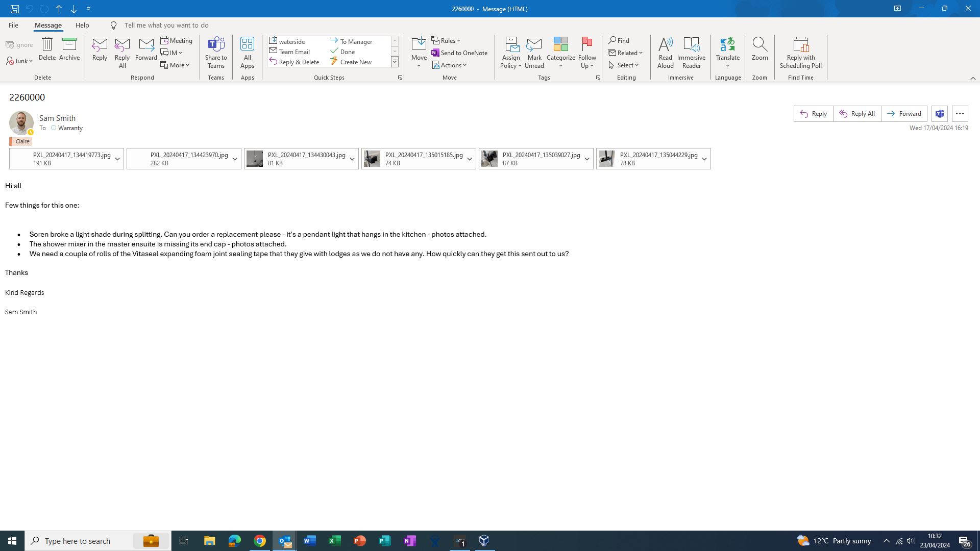Expand the Quick Steps gallery list
This screenshot has width=980, height=551.
(x=395, y=62)
